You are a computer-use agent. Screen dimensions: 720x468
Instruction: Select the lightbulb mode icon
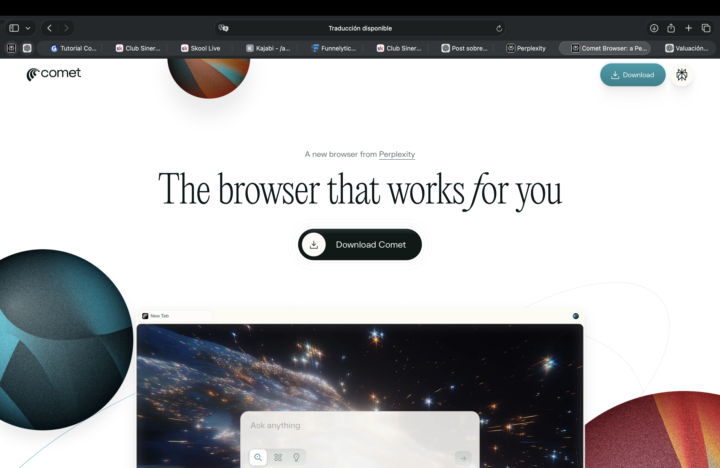click(296, 457)
